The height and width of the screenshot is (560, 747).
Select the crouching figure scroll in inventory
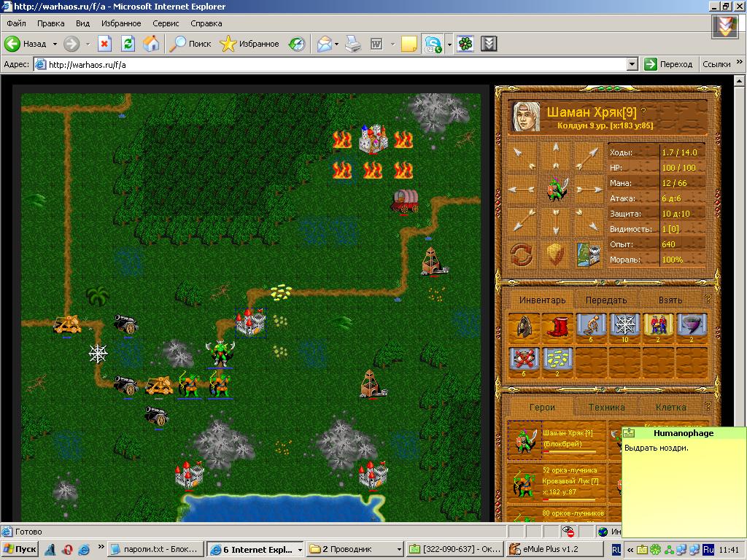[x=591, y=327]
